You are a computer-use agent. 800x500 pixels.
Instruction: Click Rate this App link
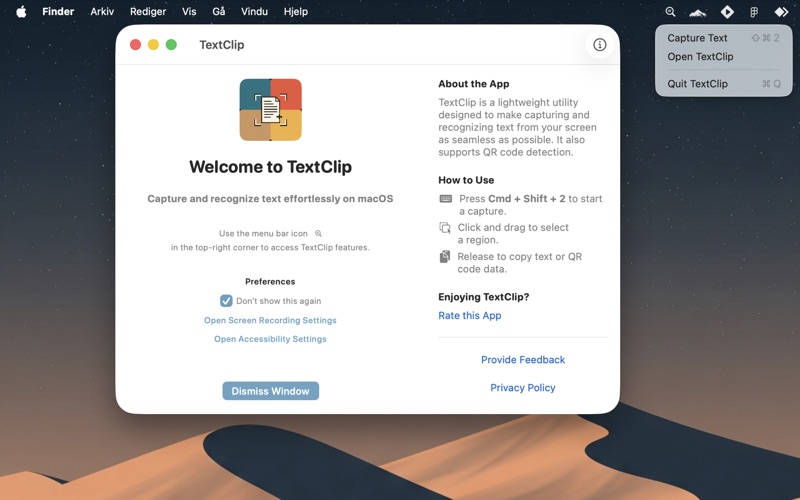click(x=470, y=315)
